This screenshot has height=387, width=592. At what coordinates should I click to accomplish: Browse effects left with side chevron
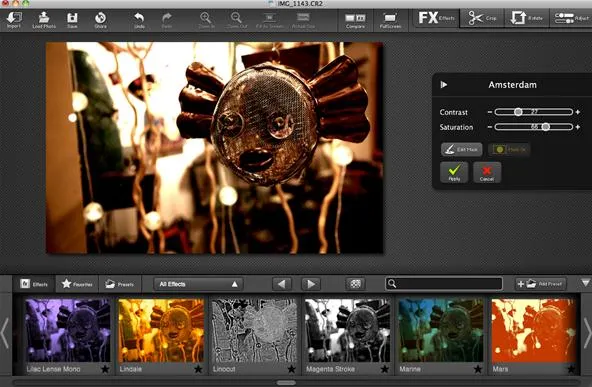pyautogui.click(x=5, y=333)
